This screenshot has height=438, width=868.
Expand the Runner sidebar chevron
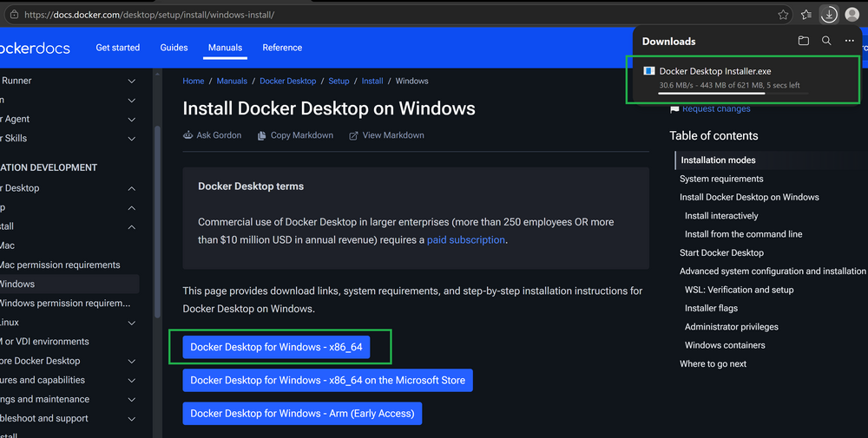(x=132, y=81)
